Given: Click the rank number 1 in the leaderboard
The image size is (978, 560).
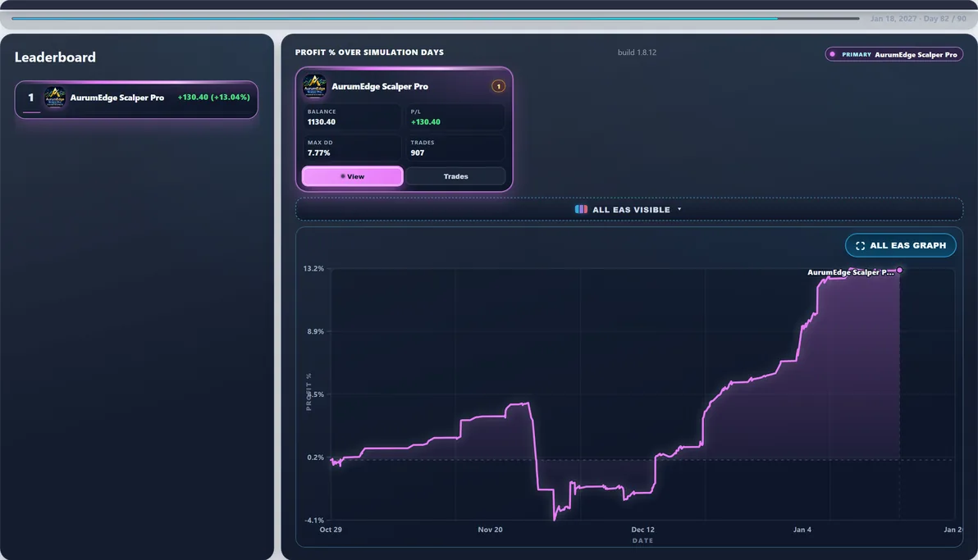Looking at the screenshot, I should point(30,98).
